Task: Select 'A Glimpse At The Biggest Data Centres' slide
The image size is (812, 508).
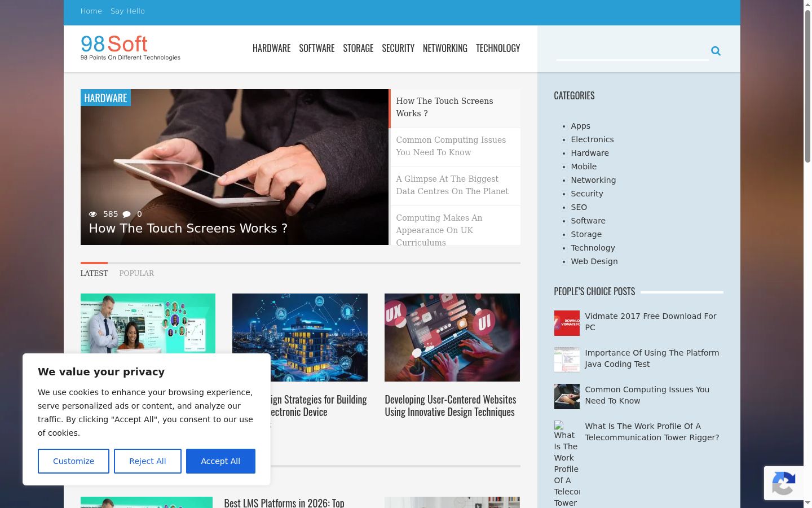Action: point(456,185)
